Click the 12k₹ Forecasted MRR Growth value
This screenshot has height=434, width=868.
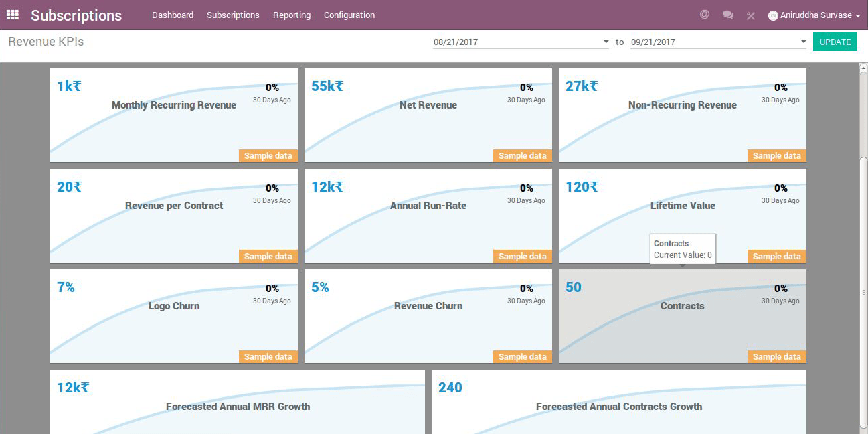pos(73,388)
